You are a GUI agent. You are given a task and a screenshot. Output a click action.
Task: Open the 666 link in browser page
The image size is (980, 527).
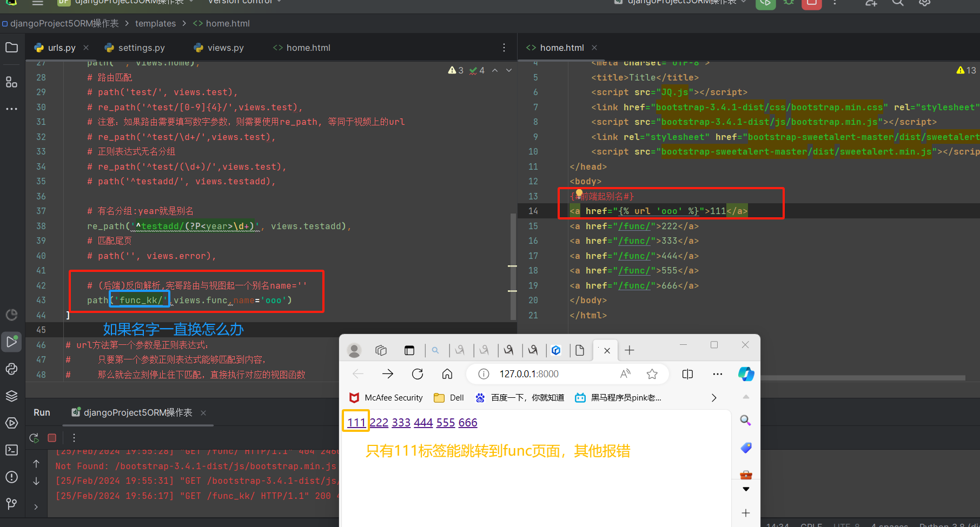468,422
